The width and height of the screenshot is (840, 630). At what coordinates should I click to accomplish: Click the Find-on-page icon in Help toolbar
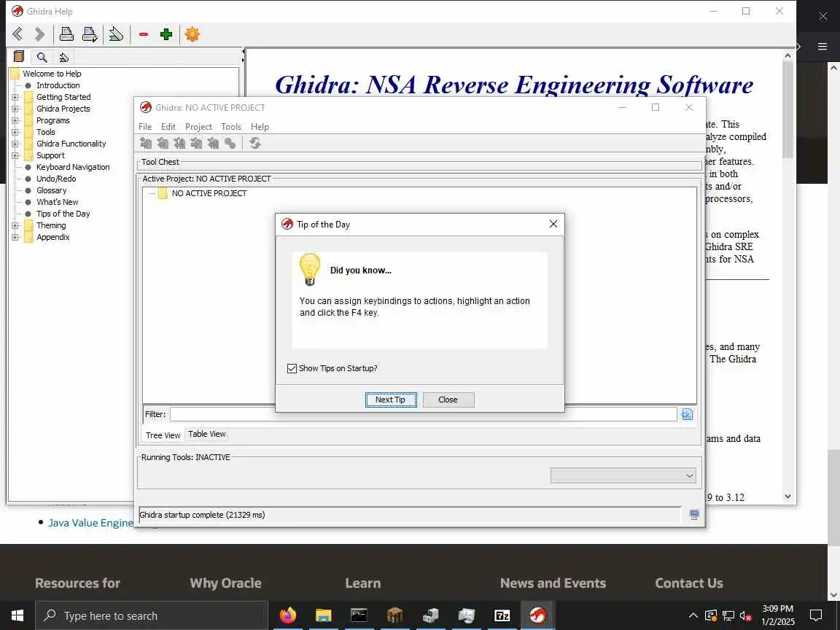(x=116, y=34)
